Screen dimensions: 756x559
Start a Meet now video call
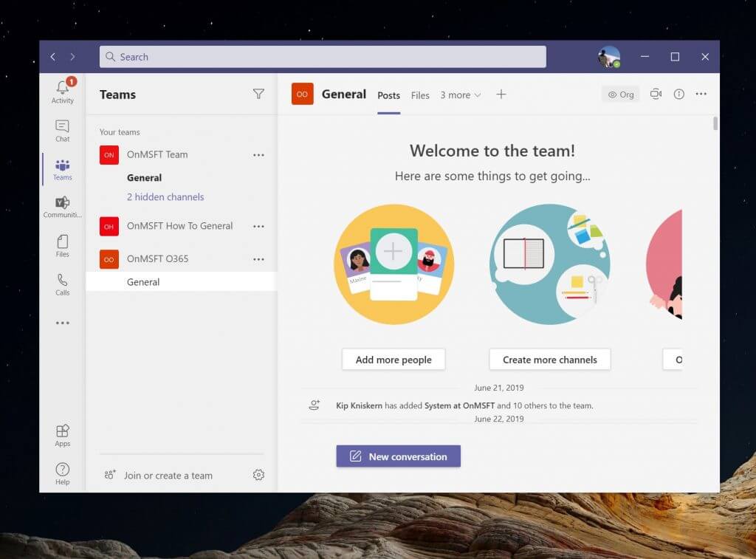656,94
